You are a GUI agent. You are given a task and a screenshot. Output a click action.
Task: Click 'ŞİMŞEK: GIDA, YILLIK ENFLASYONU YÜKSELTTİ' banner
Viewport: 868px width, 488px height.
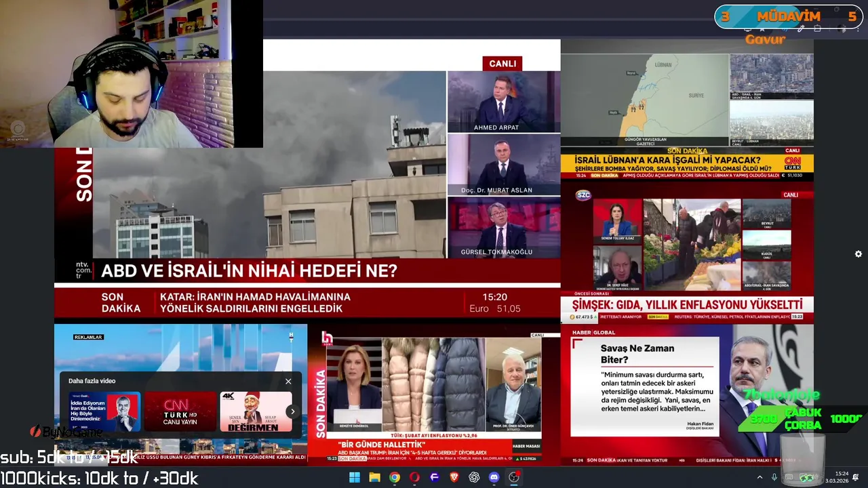(687, 305)
